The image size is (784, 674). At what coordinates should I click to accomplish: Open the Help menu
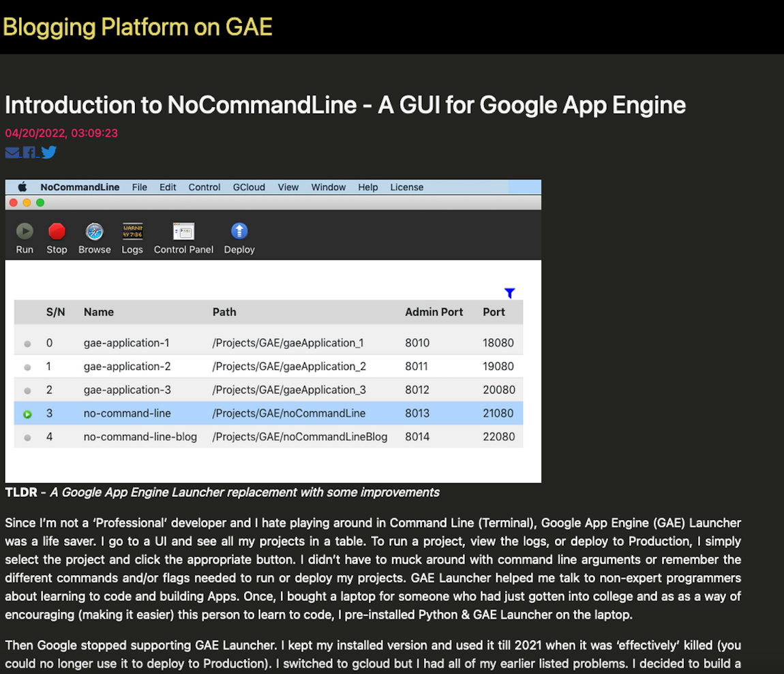[x=367, y=187]
